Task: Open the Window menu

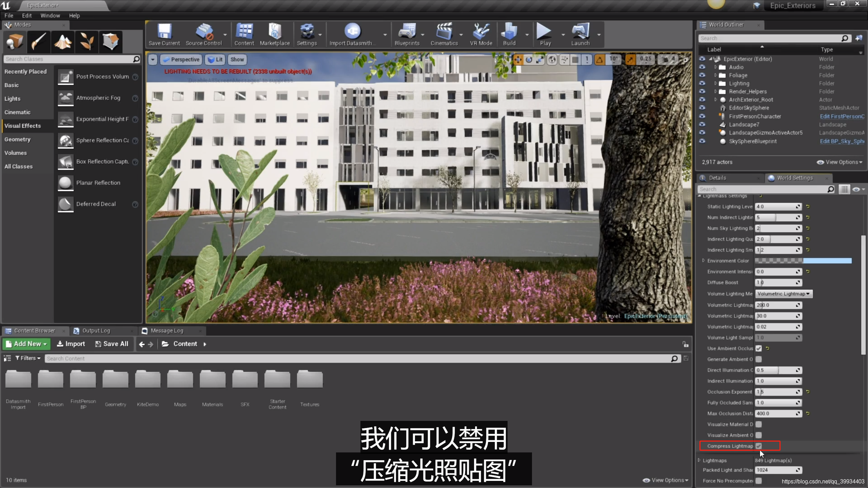Action: coord(50,16)
